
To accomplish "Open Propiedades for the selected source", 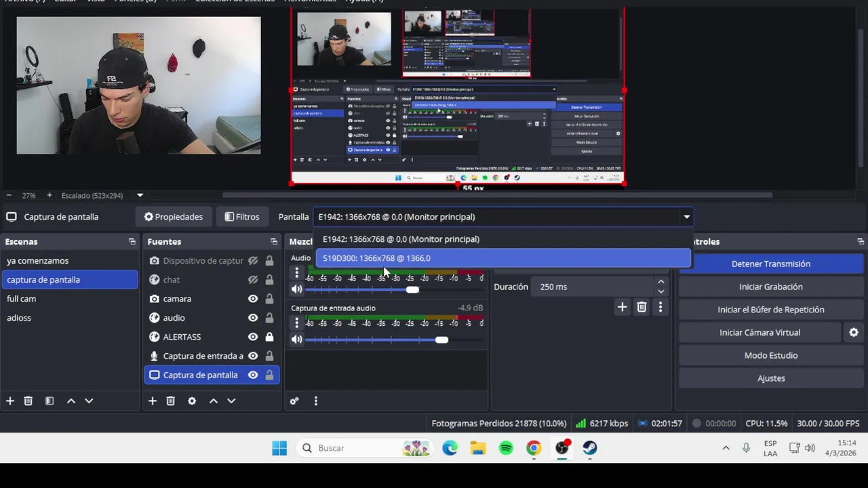I will (174, 217).
